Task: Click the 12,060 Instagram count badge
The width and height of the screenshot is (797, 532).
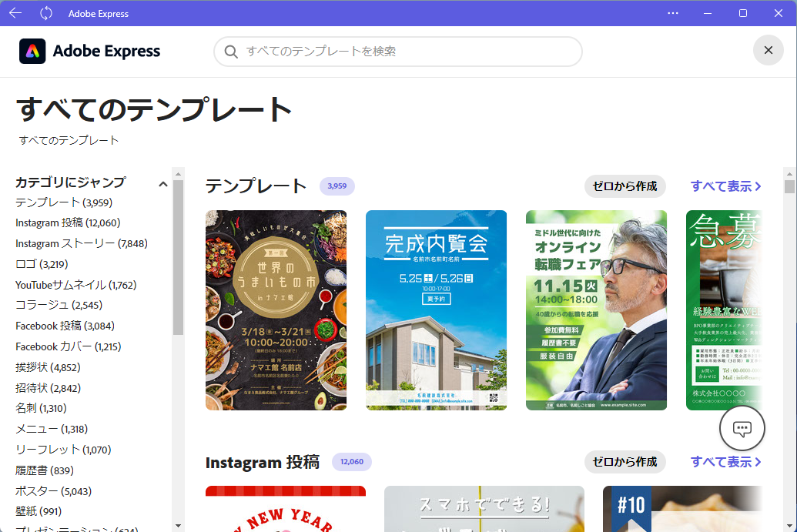Action: pos(352,462)
